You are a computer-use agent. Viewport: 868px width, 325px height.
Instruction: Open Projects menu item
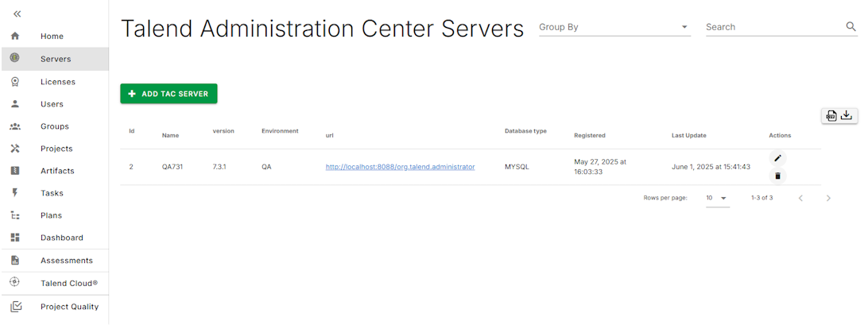tap(56, 149)
